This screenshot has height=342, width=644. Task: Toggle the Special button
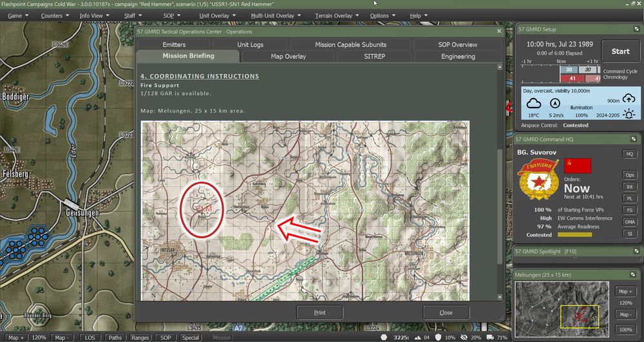[x=191, y=337]
